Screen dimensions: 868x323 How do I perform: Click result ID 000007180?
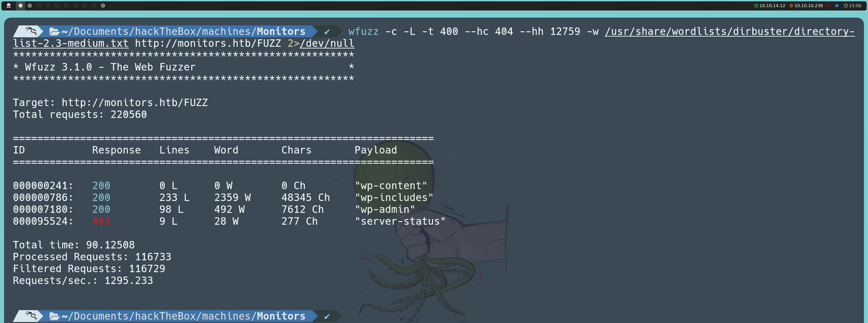coord(43,209)
